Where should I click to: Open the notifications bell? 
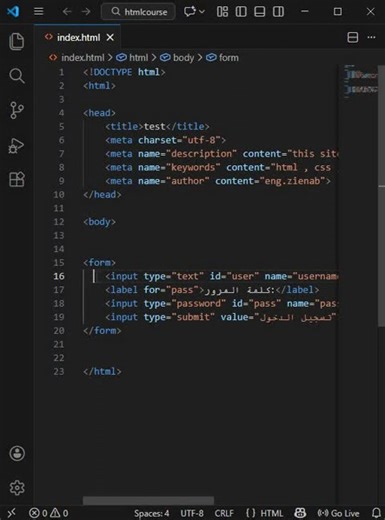(376, 513)
